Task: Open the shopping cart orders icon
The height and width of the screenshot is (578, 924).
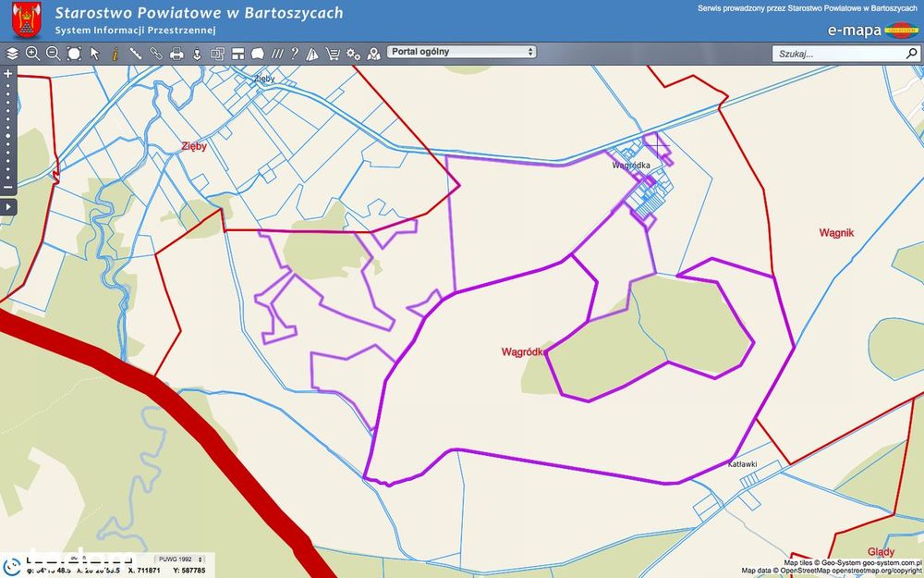Action: pyautogui.click(x=333, y=55)
